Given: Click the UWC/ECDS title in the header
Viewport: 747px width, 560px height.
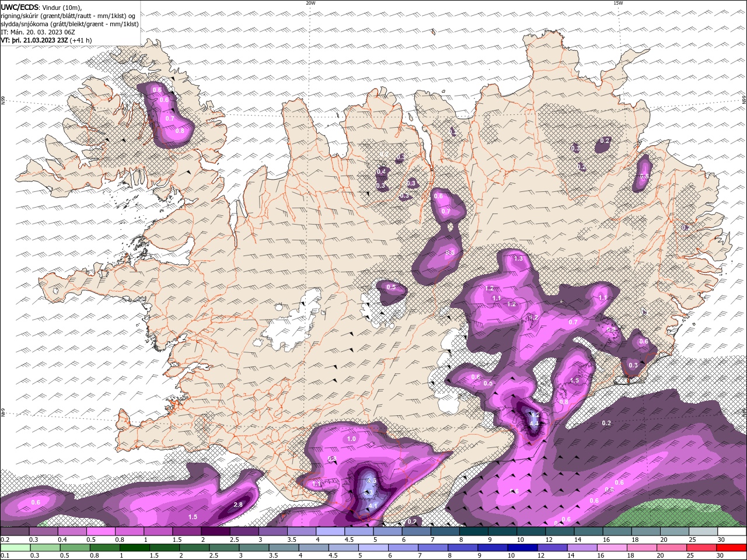Looking at the screenshot, I should pos(19,7).
